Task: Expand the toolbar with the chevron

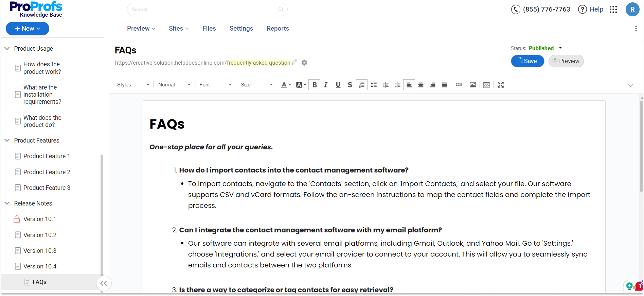Action: (x=630, y=85)
